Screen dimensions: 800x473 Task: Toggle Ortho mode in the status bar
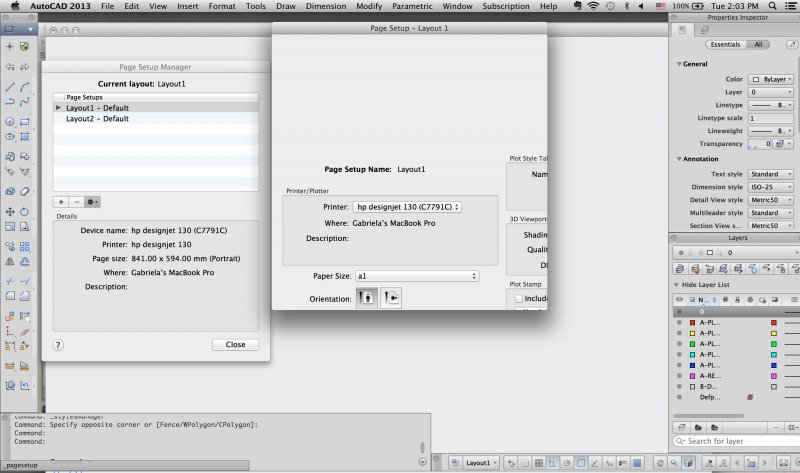(x=553, y=463)
